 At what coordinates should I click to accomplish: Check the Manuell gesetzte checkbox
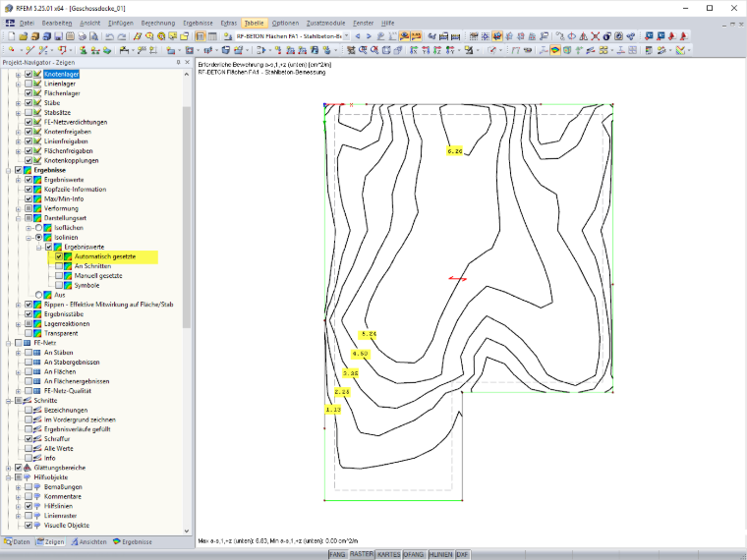pyautogui.click(x=59, y=276)
